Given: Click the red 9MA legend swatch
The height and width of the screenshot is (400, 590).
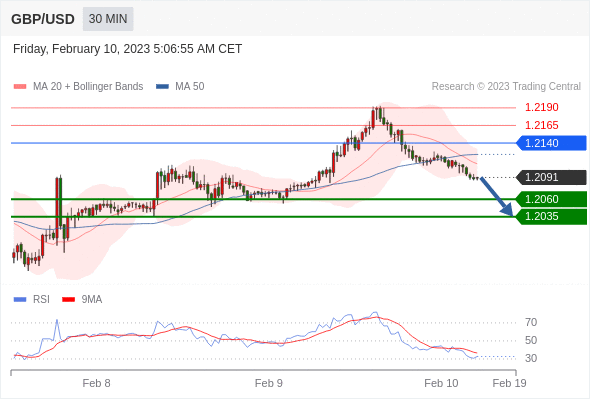Looking at the screenshot, I should (68, 300).
